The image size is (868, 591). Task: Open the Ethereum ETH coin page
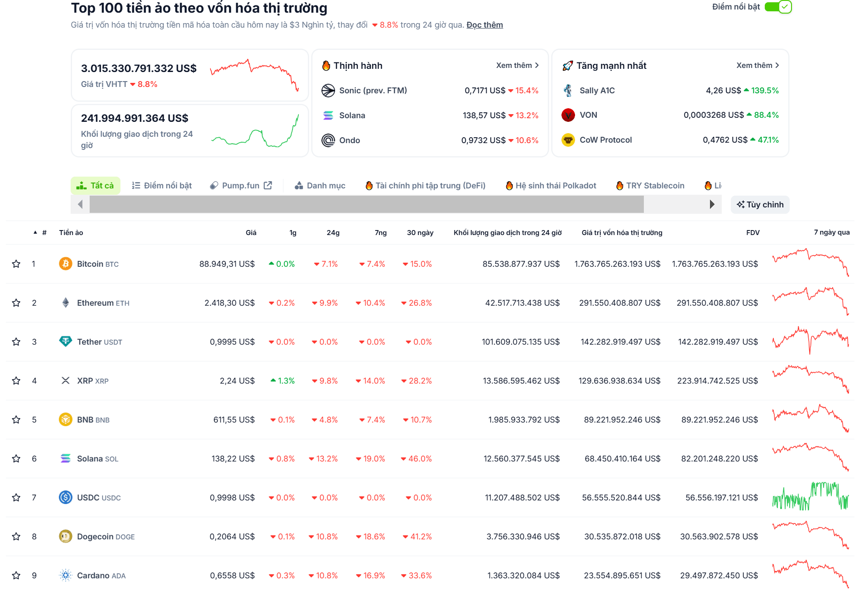[x=103, y=303]
